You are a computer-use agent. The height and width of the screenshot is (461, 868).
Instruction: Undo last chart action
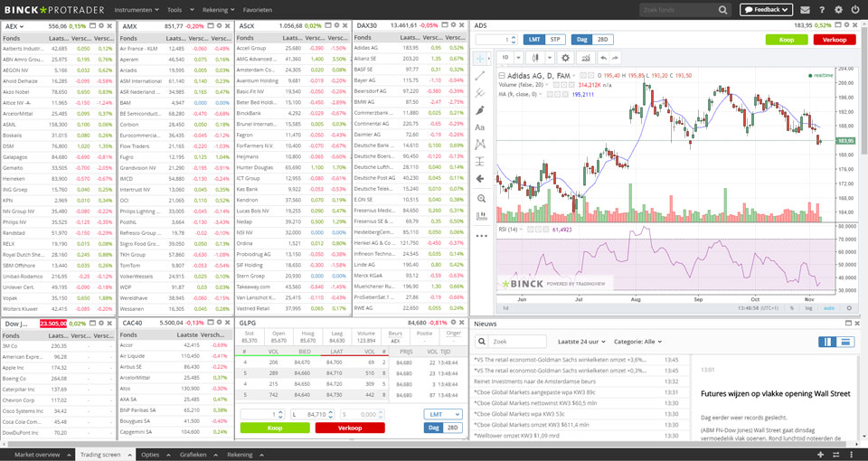[x=603, y=58]
